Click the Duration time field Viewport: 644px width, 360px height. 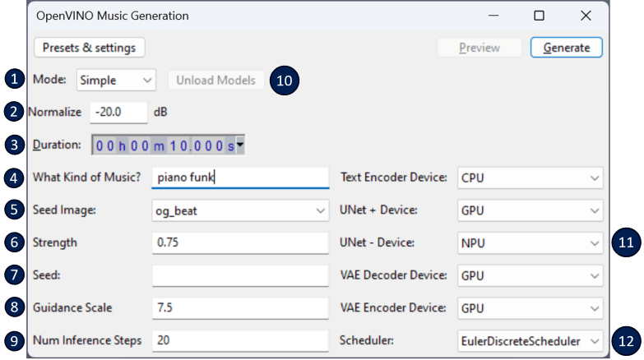[163, 145]
